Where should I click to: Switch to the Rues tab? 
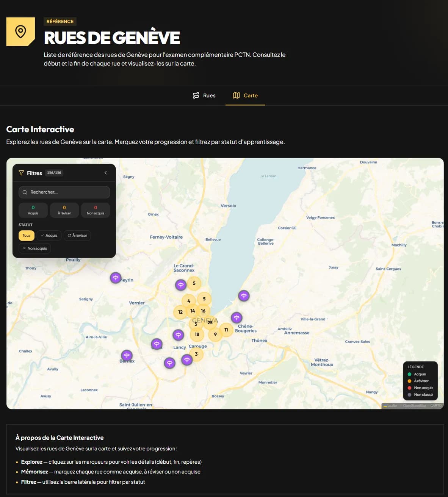[204, 95]
